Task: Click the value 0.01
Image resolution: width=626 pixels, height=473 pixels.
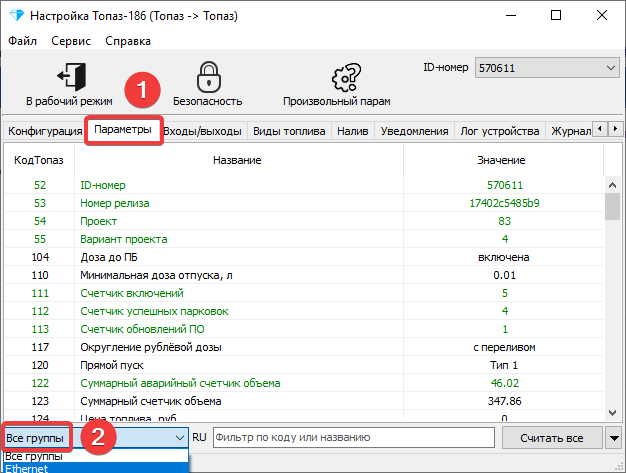Action: coord(504,275)
